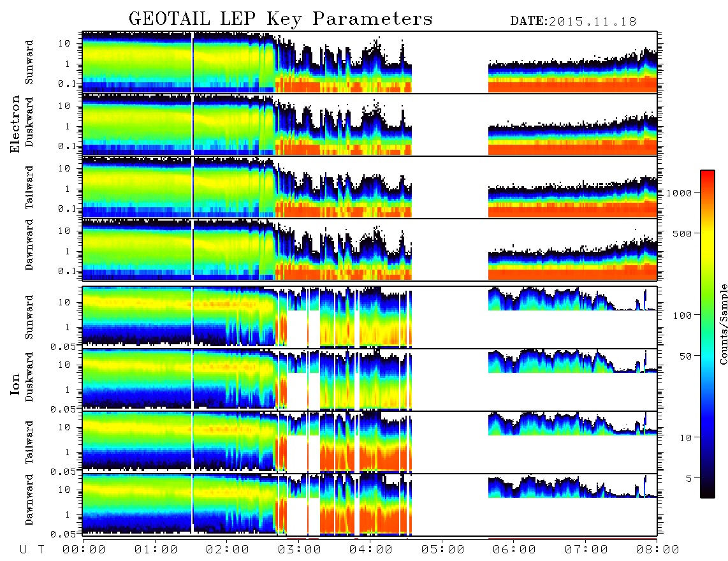Click the 0.05 energy tick of Ion Sunward

pyautogui.click(x=62, y=347)
